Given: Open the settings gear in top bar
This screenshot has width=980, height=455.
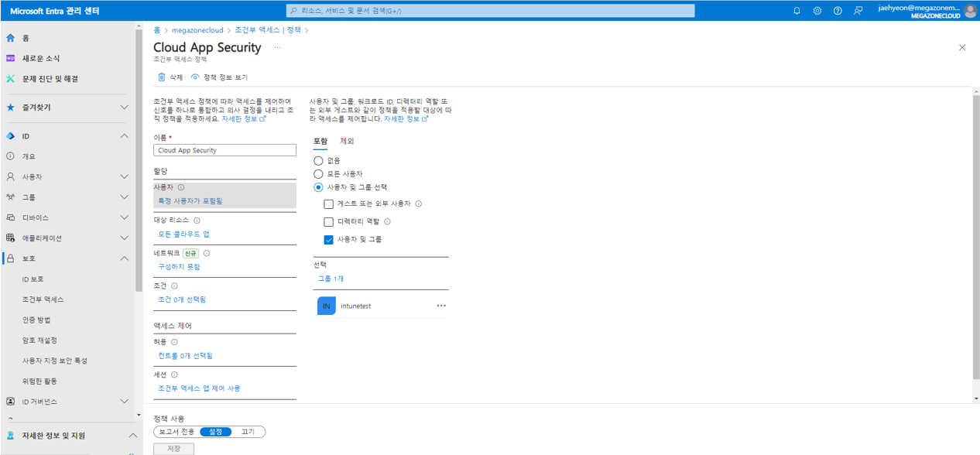Looking at the screenshot, I should [x=817, y=11].
